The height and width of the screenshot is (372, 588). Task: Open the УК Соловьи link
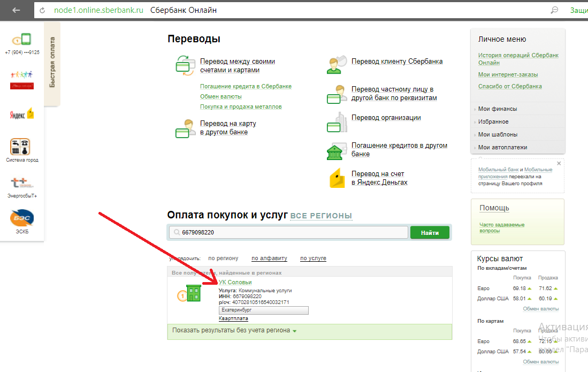coord(235,283)
